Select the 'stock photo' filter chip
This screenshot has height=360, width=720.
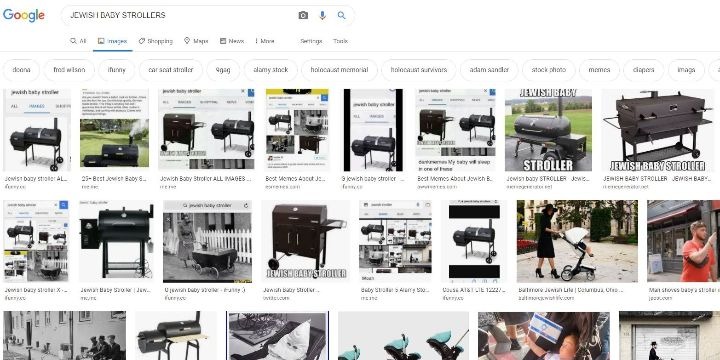(x=549, y=70)
